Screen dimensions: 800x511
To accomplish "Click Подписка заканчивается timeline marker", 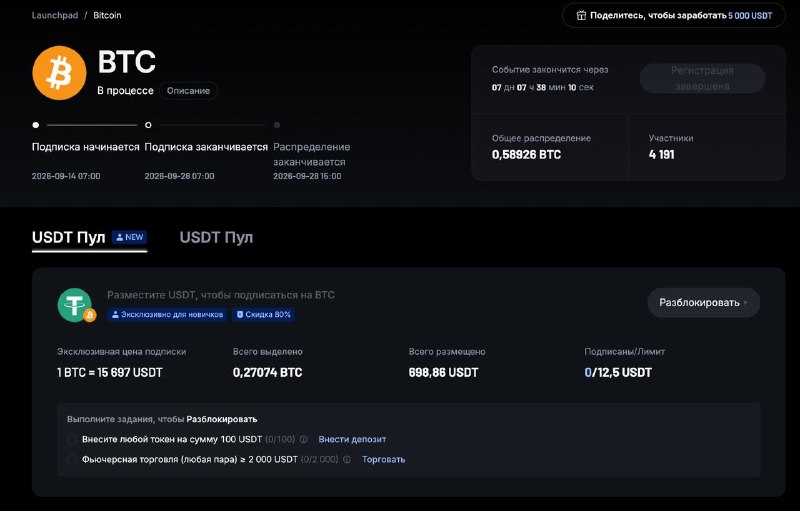I will click(148, 125).
